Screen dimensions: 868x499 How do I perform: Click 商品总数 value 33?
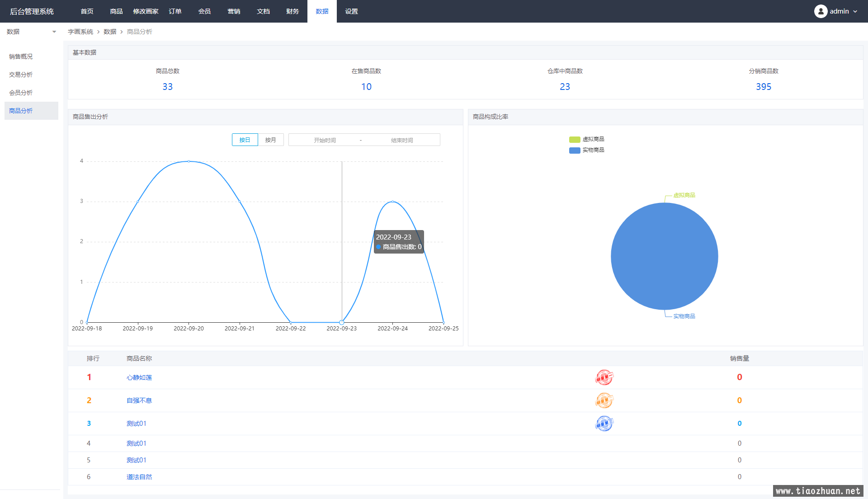(x=168, y=87)
